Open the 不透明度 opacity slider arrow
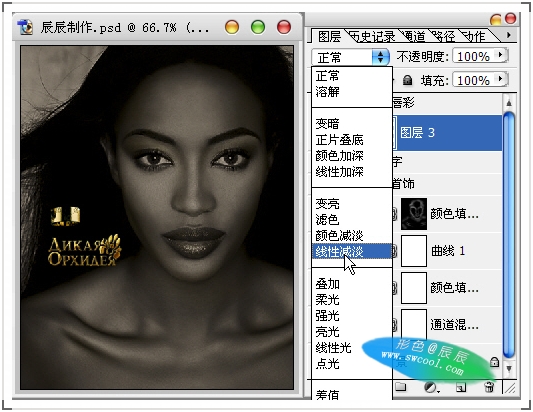 pyautogui.click(x=500, y=55)
